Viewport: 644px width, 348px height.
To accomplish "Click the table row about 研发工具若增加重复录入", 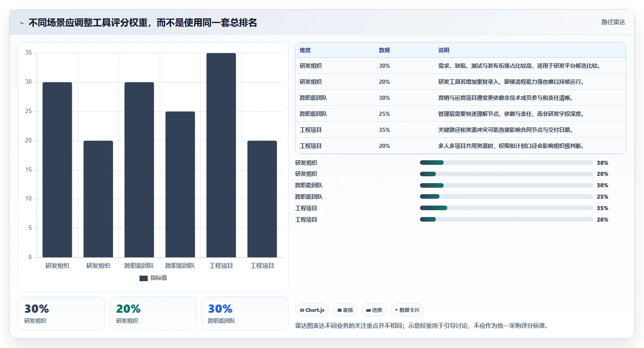I will (461, 82).
